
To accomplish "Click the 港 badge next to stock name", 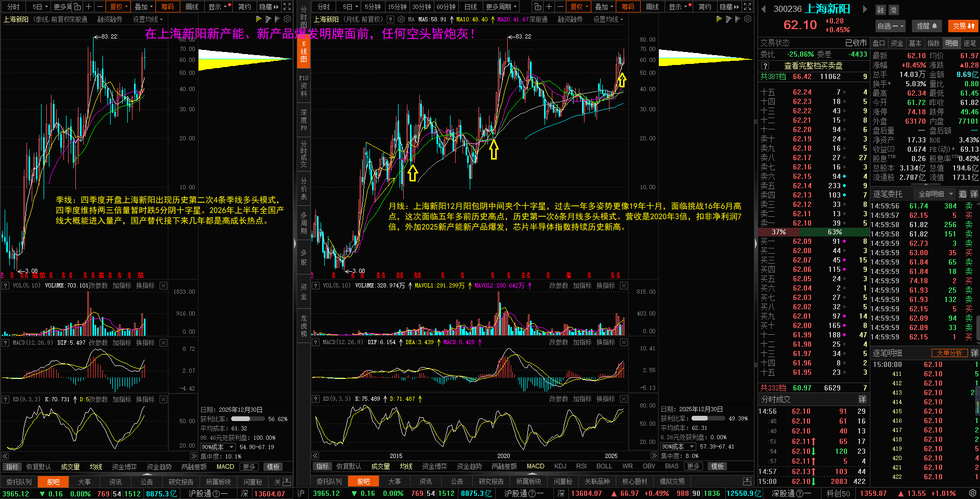I will click(893, 10).
